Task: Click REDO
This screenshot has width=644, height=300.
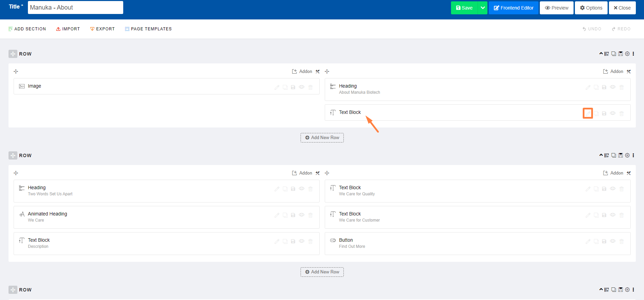Action: 621,29
